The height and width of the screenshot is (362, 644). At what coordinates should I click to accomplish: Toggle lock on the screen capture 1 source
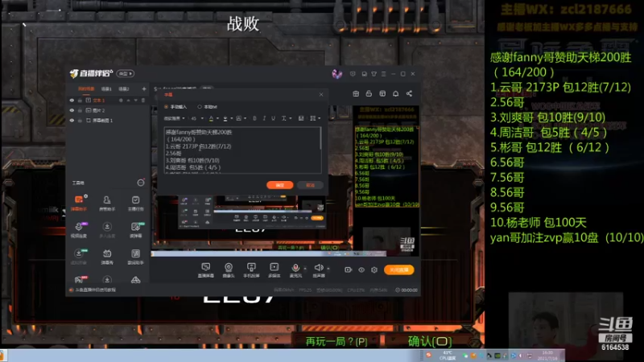80,121
